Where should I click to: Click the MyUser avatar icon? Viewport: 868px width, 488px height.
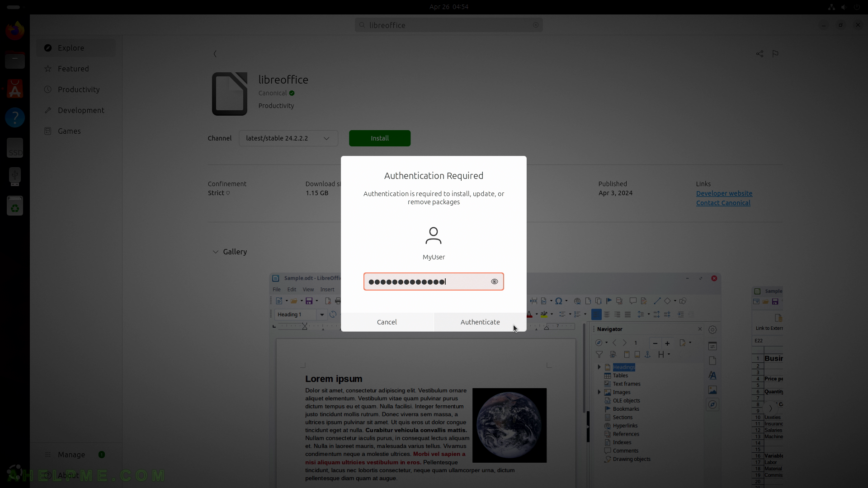pos(434,235)
